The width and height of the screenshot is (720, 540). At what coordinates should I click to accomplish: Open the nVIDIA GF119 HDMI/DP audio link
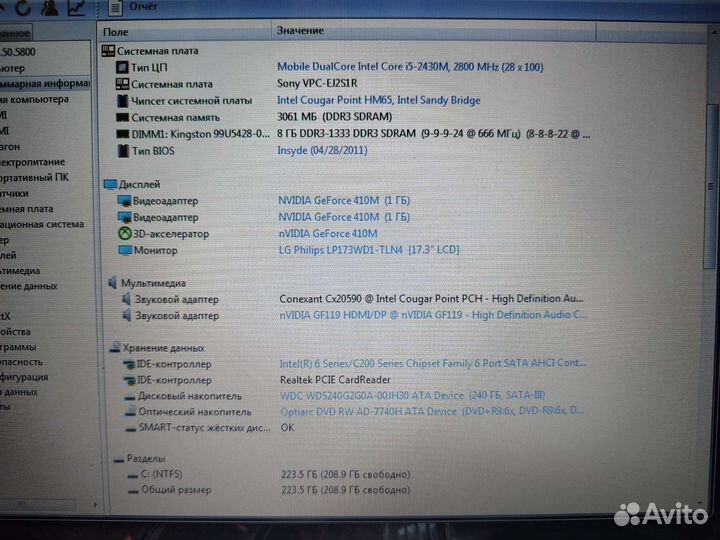click(433, 315)
